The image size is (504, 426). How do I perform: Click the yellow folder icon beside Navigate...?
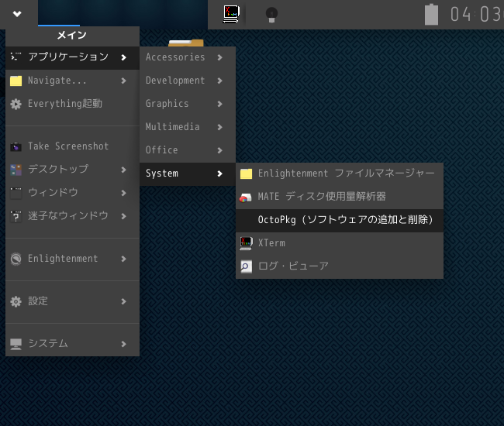(16, 81)
